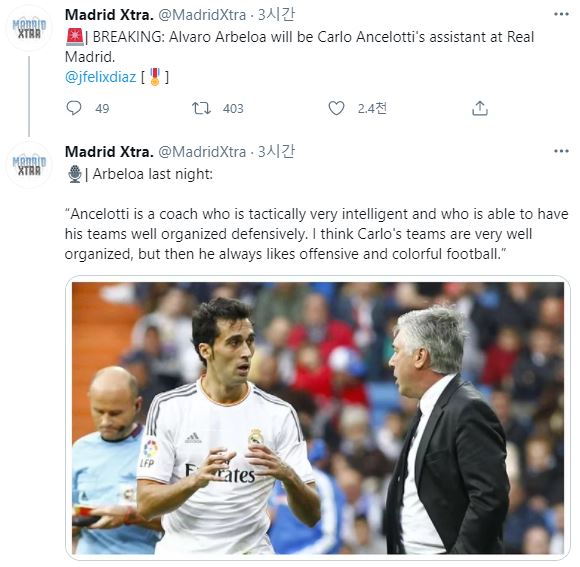The height and width of the screenshot is (567, 580).
Task: Open Madrid Xtra profile name in second tweet
Action: coord(109,152)
